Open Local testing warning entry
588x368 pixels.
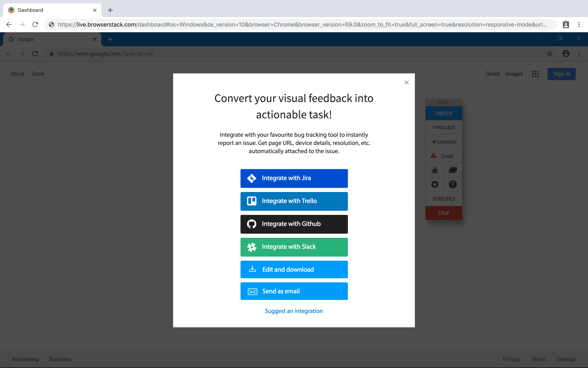443,156
